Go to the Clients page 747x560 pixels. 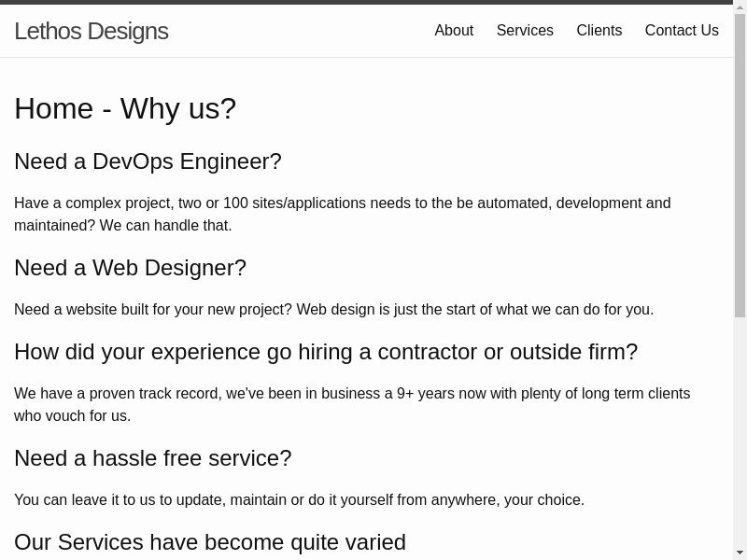[x=599, y=31]
